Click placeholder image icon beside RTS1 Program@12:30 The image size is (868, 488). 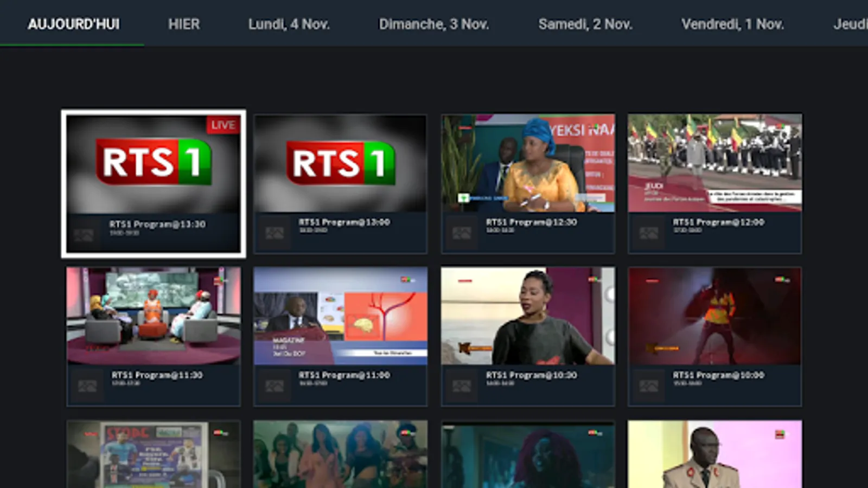pyautogui.click(x=462, y=233)
